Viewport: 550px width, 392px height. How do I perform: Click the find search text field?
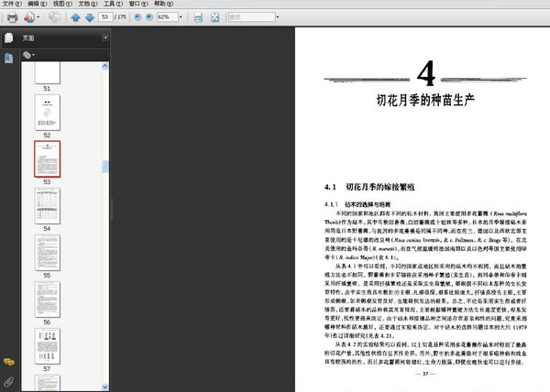click(x=251, y=16)
